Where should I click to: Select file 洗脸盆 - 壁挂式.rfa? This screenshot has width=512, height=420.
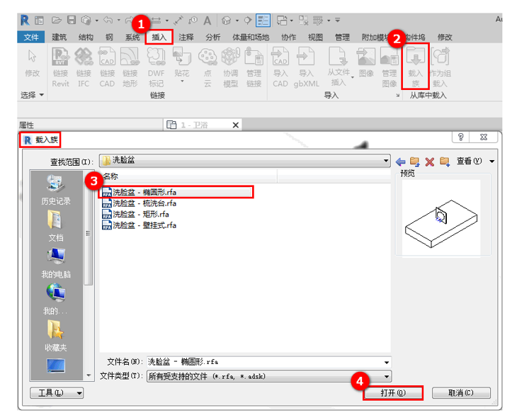tap(140, 225)
